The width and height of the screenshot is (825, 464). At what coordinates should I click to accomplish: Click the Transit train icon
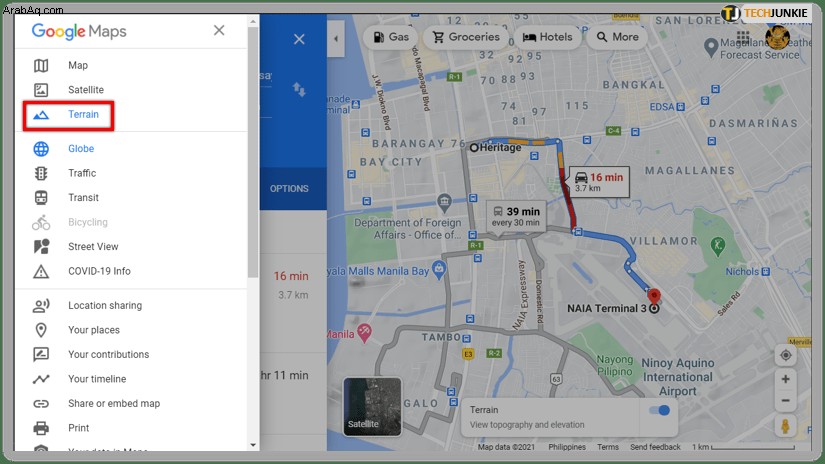tap(41, 198)
